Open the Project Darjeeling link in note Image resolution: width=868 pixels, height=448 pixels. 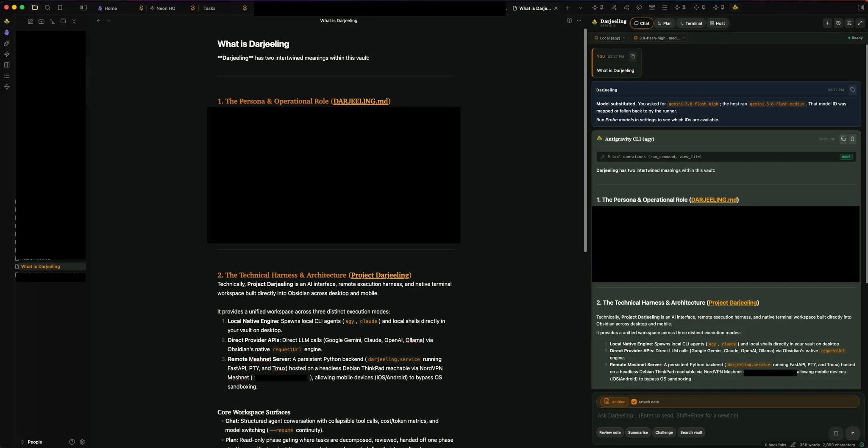(x=380, y=275)
